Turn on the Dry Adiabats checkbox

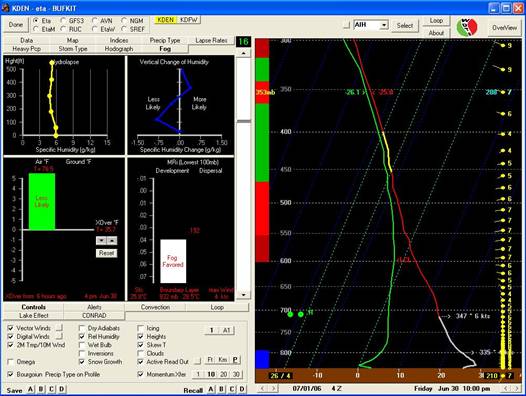click(82, 328)
